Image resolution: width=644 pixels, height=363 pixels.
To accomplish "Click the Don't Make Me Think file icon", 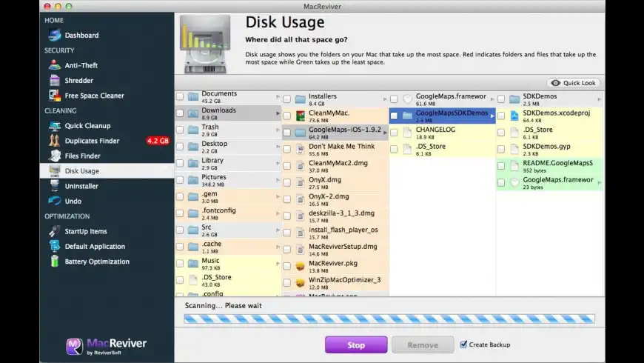I will tap(301, 149).
